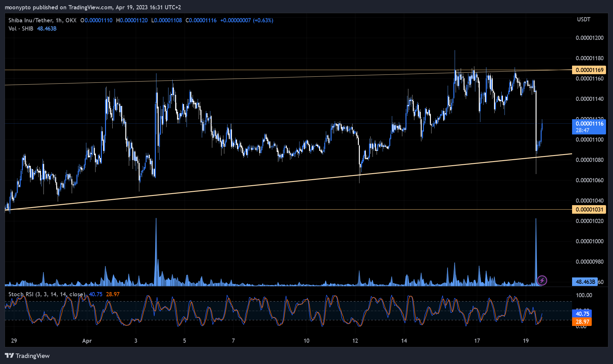The height and width of the screenshot is (364, 613).
Task: Click the 0.00001180 price axis label
Action: click(590, 58)
